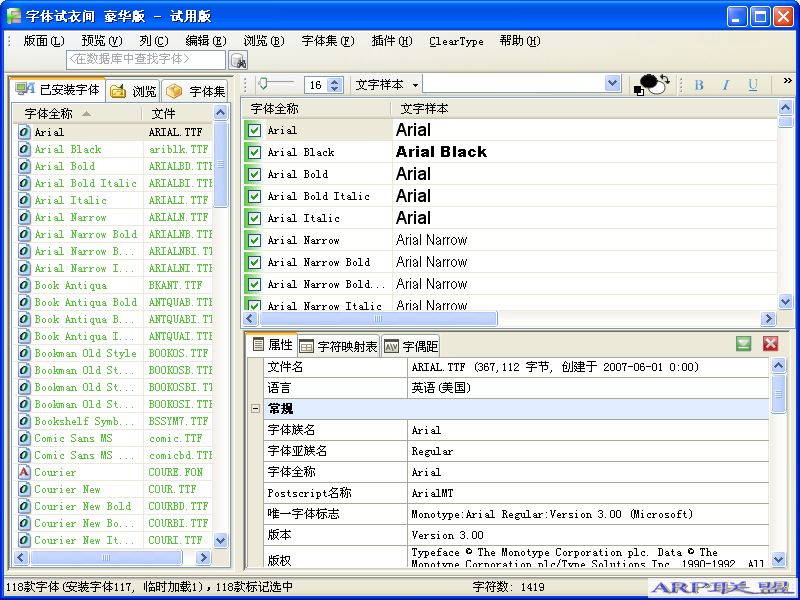Click the database font search binoculars icon
This screenshot has width=800, height=600.
(x=238, y=61)
